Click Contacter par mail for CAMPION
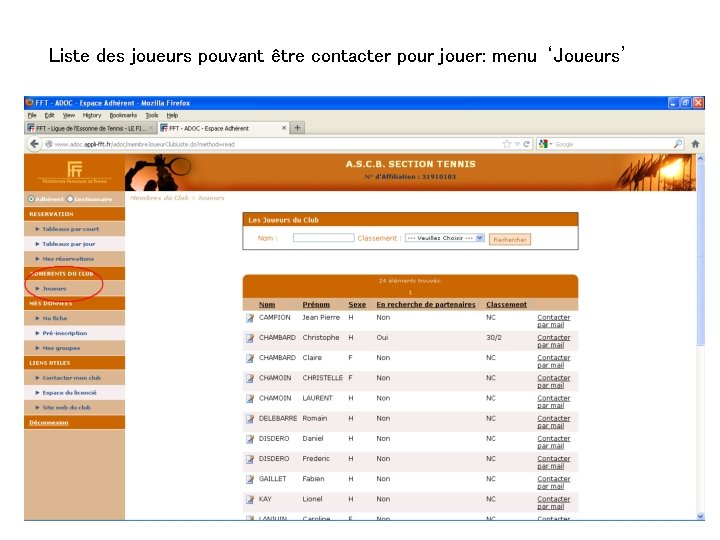The width and height of the screenshot is (720, 540). 554,321
